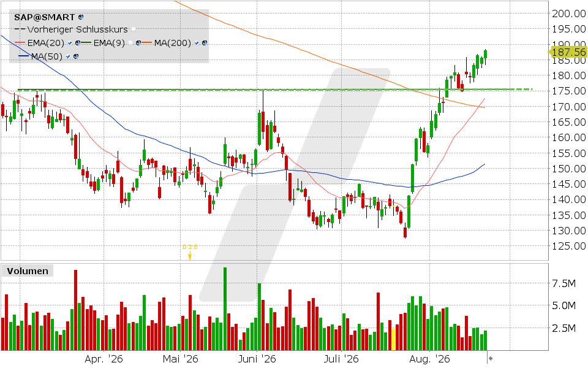Screen dimensions: 588x368
Task: Click the Aug. '26 date label
Action: tap(430, 359)
